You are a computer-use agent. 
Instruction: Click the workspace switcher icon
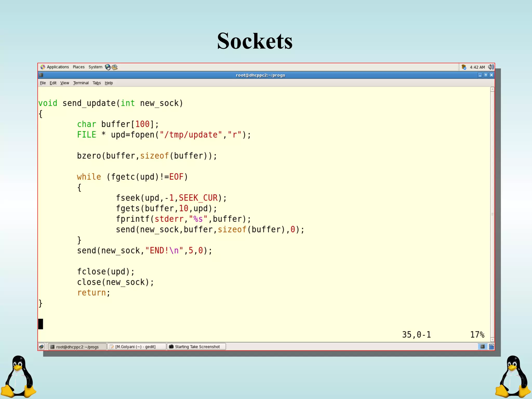click(x=482, y=347)
